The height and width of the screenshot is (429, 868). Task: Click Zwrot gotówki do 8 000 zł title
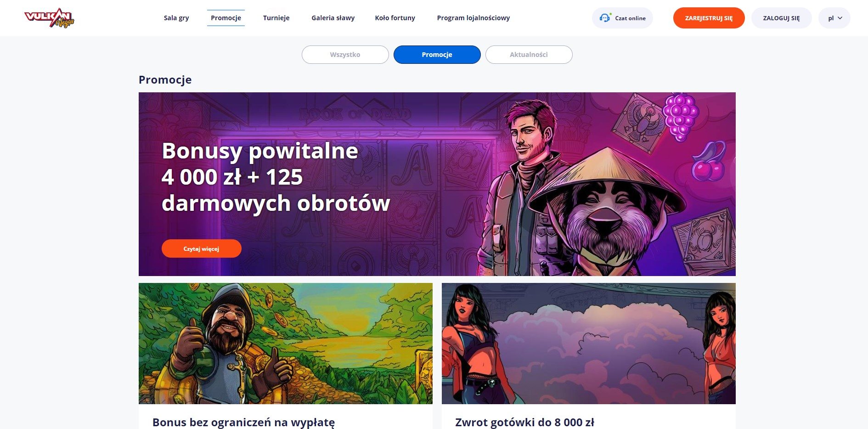click(x=524, y=422)
